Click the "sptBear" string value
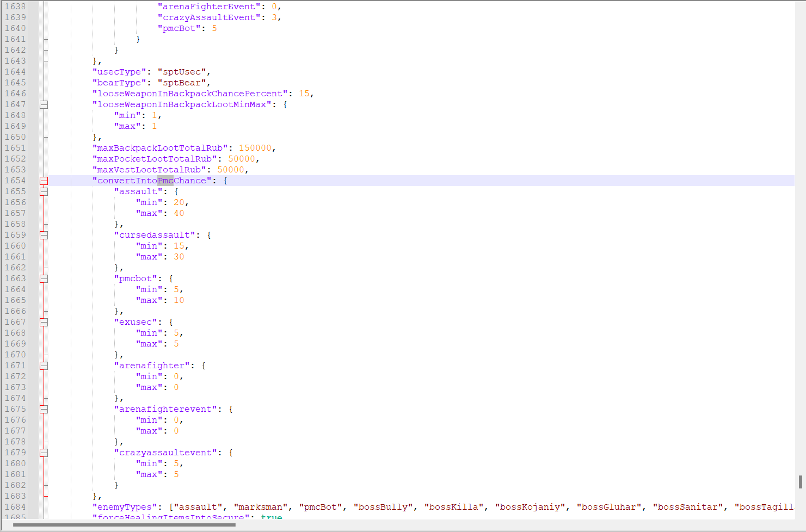 182,83
